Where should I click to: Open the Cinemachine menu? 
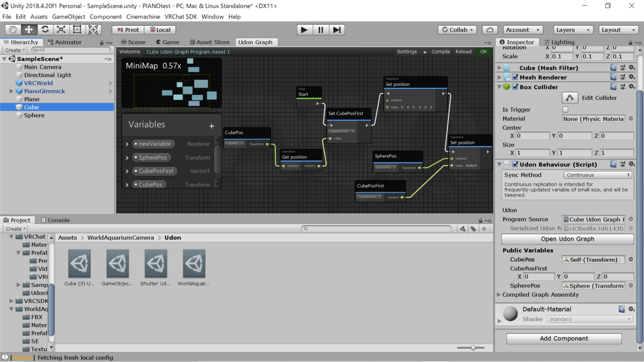tap(143, 17)
